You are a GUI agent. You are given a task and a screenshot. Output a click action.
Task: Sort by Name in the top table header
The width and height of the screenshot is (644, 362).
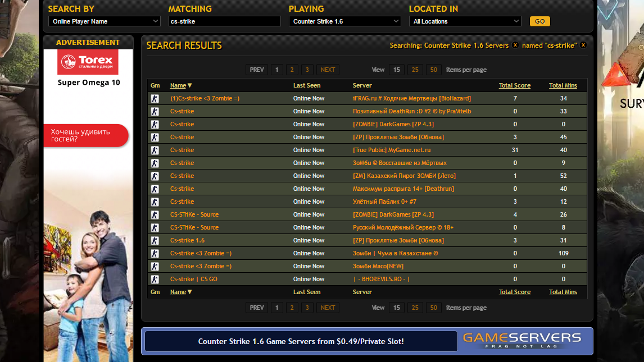point(181,85)
